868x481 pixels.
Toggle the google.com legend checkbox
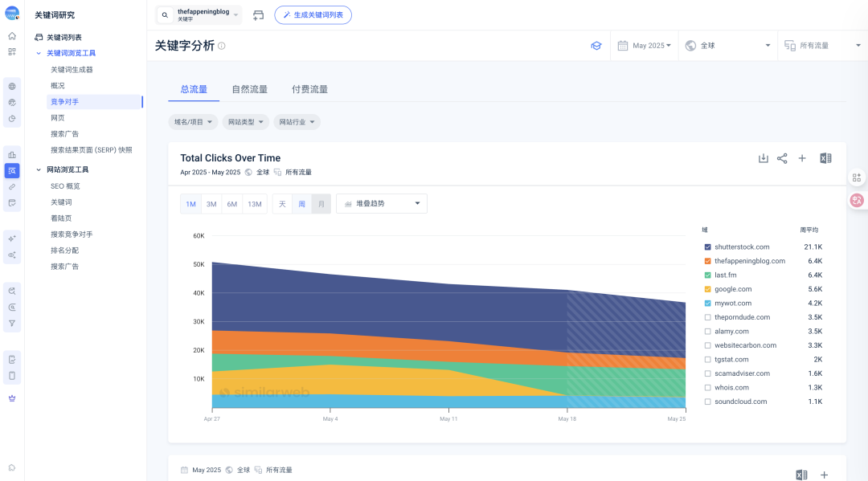click(x=707, y=289)
